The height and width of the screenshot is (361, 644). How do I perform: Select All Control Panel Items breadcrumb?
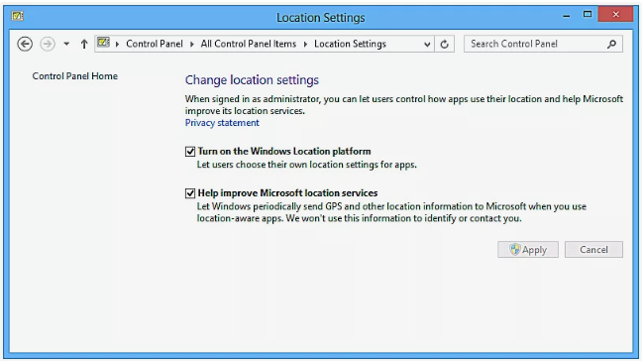pyautogui.click(x=249, y=44)
